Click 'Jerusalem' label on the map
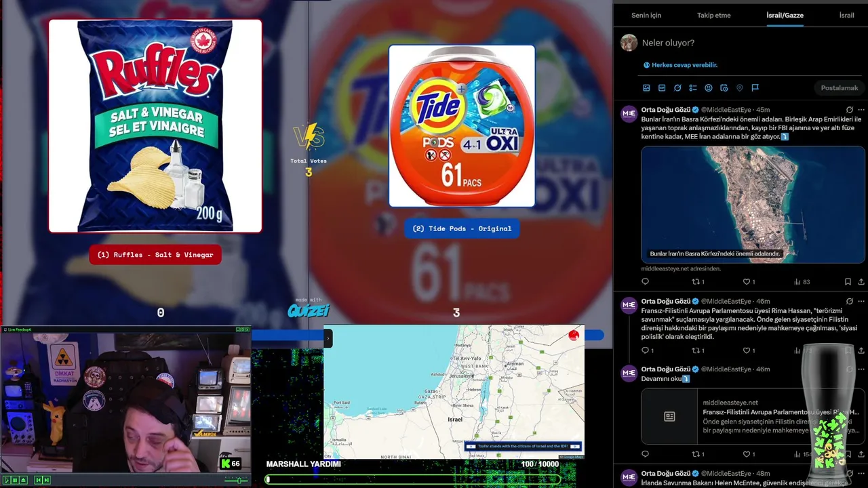868x488 pixels. pos(461,375)
